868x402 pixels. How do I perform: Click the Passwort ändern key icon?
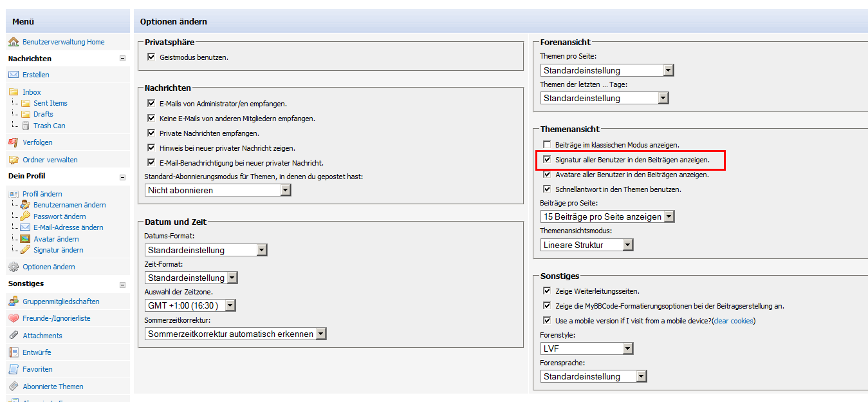26,216
